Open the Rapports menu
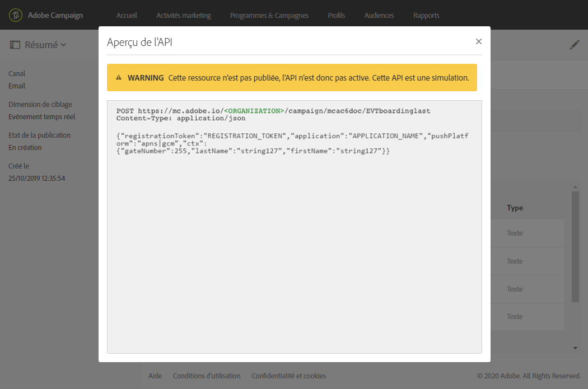 [x=426, y=15]
